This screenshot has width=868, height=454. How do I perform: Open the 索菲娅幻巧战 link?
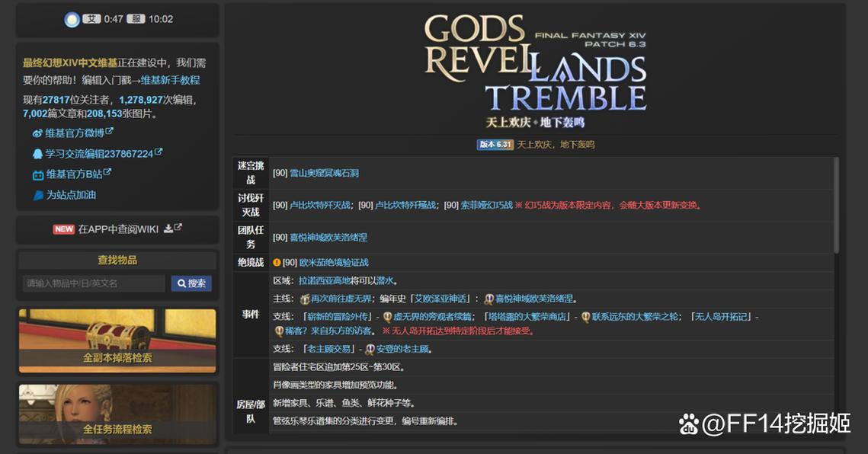point(487,206)
